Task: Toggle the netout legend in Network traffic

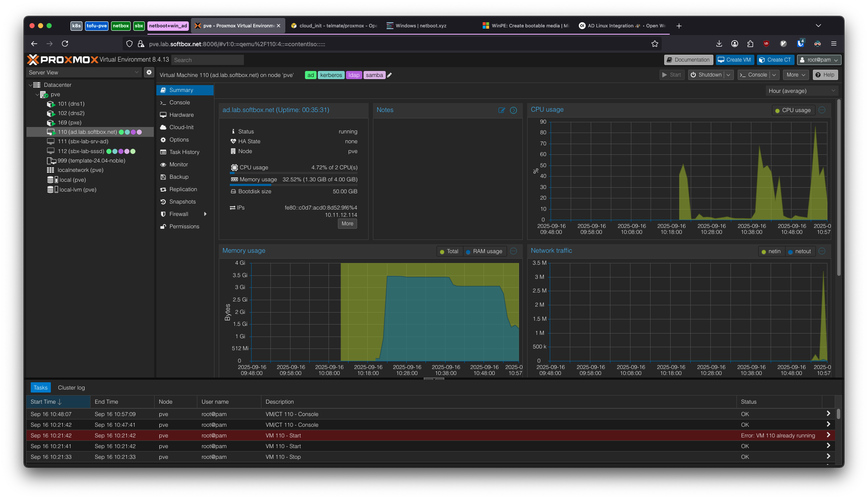Action: (803, 251)
